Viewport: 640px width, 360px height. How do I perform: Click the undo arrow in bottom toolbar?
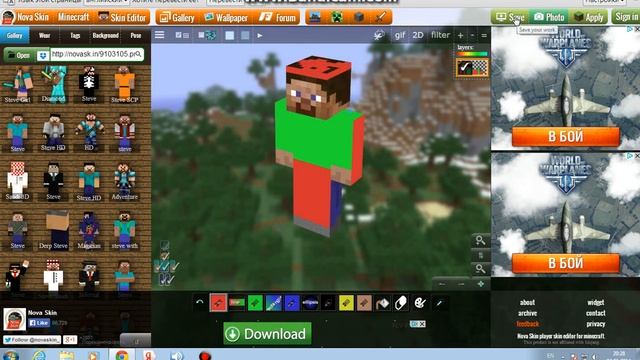tap(200, 303)
